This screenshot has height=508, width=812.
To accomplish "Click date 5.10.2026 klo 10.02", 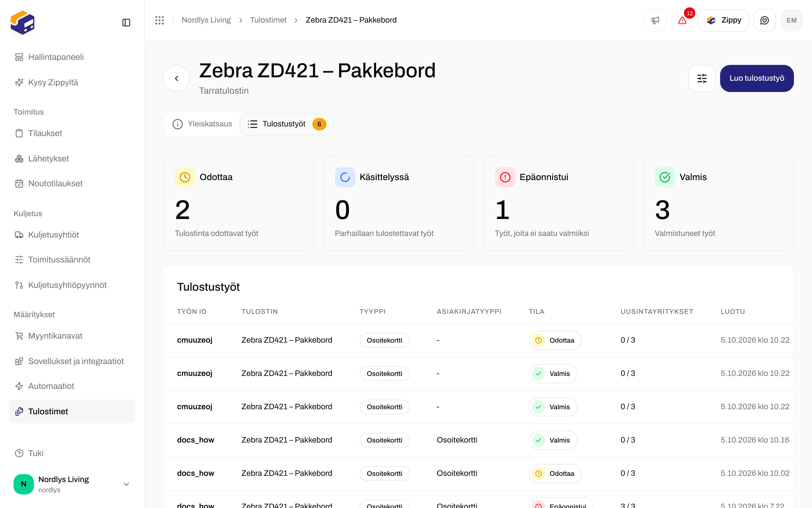I will coord(754,473).
